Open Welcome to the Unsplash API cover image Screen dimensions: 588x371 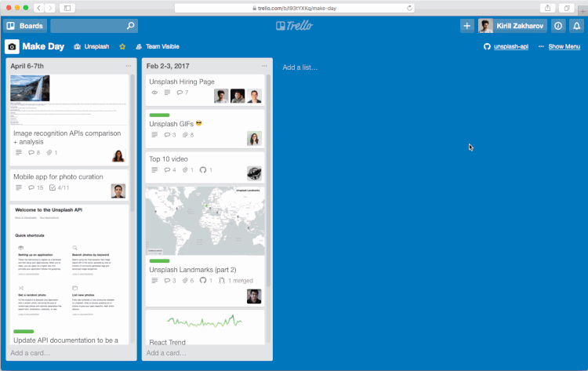(x=69, y=264)
